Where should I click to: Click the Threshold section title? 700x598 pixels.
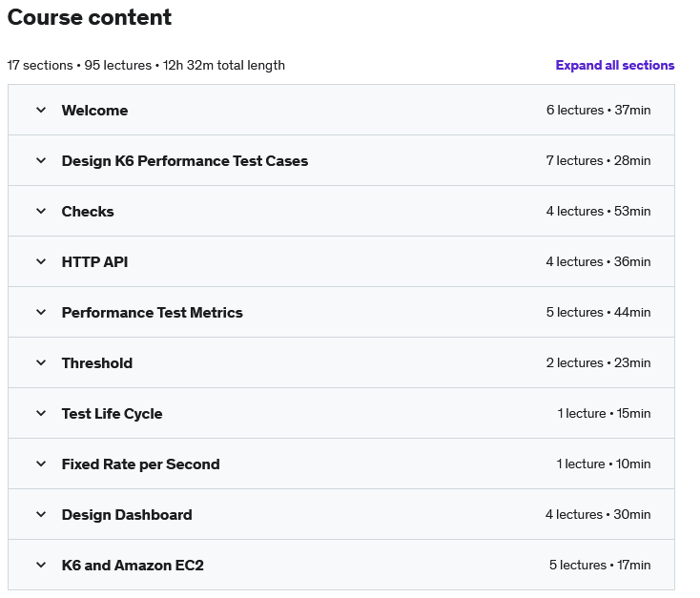point(97,363)
